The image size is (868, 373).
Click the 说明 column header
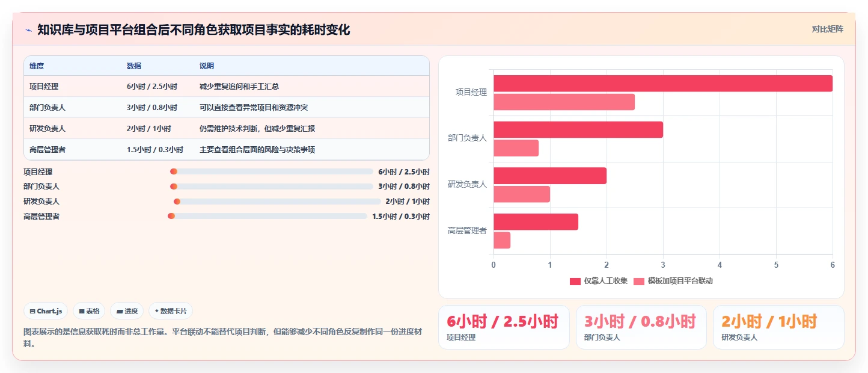tap(207, 66)
